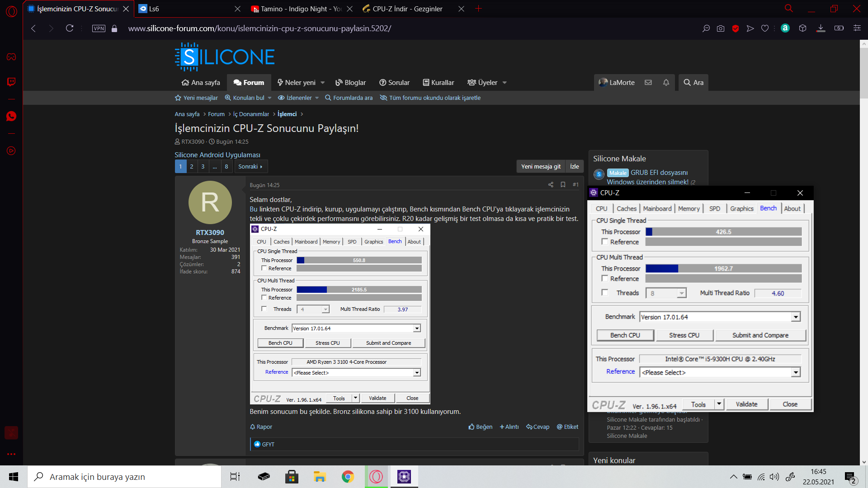
Task: Open the player icon in Opera sidebar
Action: (11, 151)
